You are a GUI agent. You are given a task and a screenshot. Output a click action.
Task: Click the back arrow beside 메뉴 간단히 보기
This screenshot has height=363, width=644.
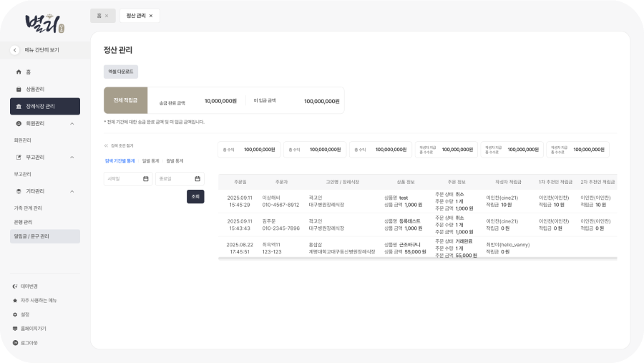click(15, 50)
